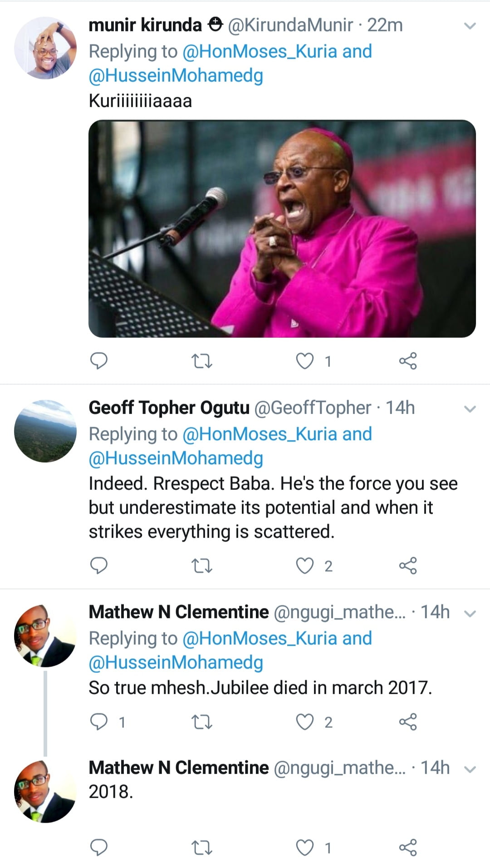Open options chevron on munir kirunda's tweet
The height and width of the screenshot is (868, 490).
click(470, 26)
